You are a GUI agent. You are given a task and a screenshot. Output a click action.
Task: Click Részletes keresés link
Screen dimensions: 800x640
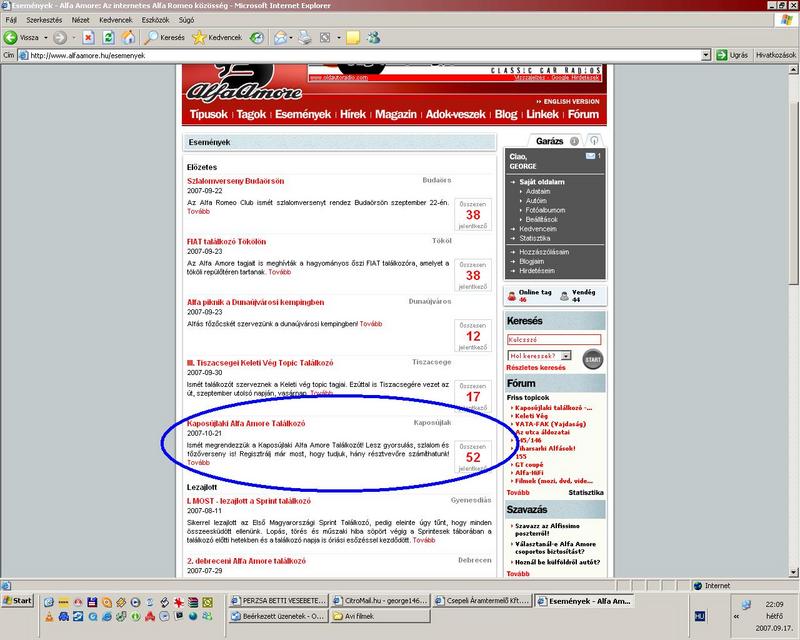point(536,367)
